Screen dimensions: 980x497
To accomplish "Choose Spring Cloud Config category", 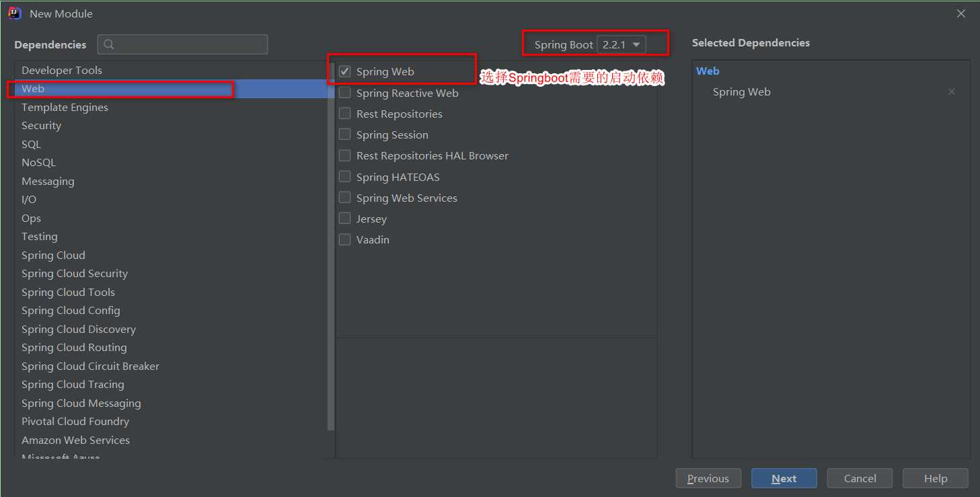I will pos(171,311).
